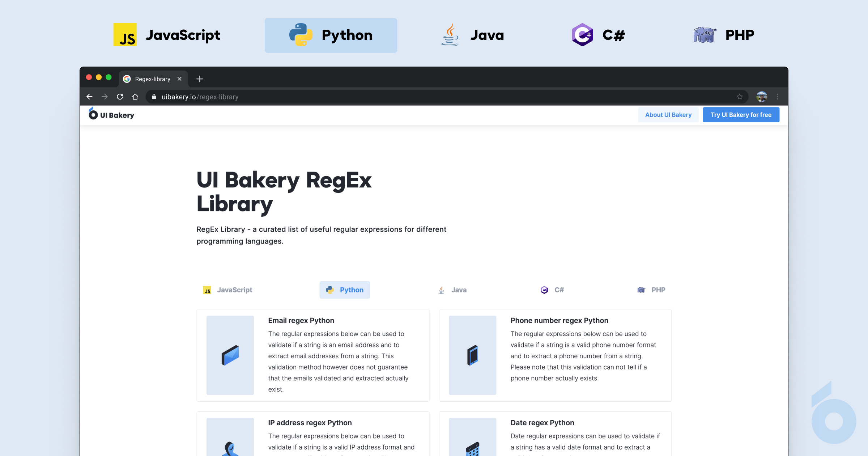
Task: Toggle the Python language filter chip
Action: tap(344, 290)
